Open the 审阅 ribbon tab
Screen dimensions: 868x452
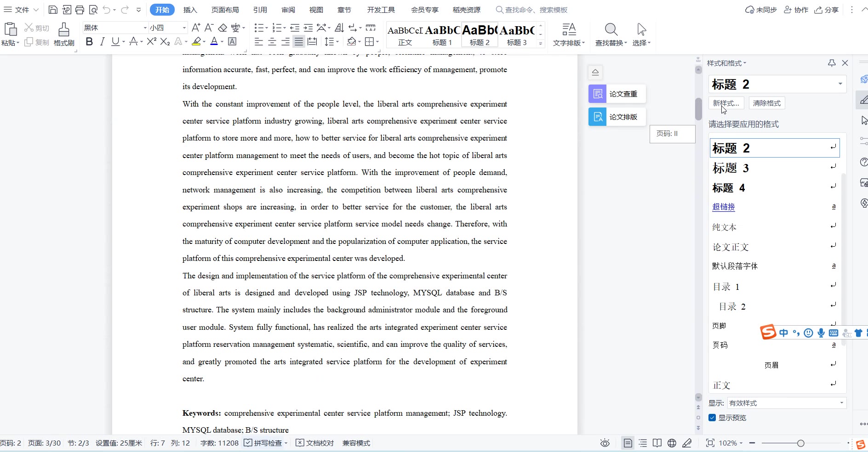288,10
